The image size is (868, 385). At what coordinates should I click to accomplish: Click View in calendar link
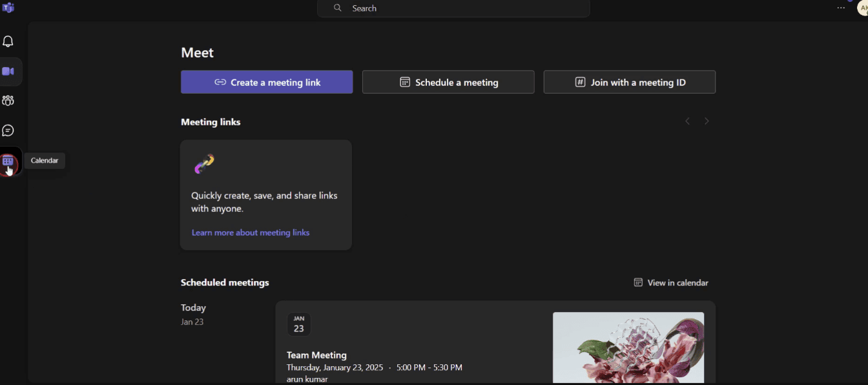click(x=671, y=282)
